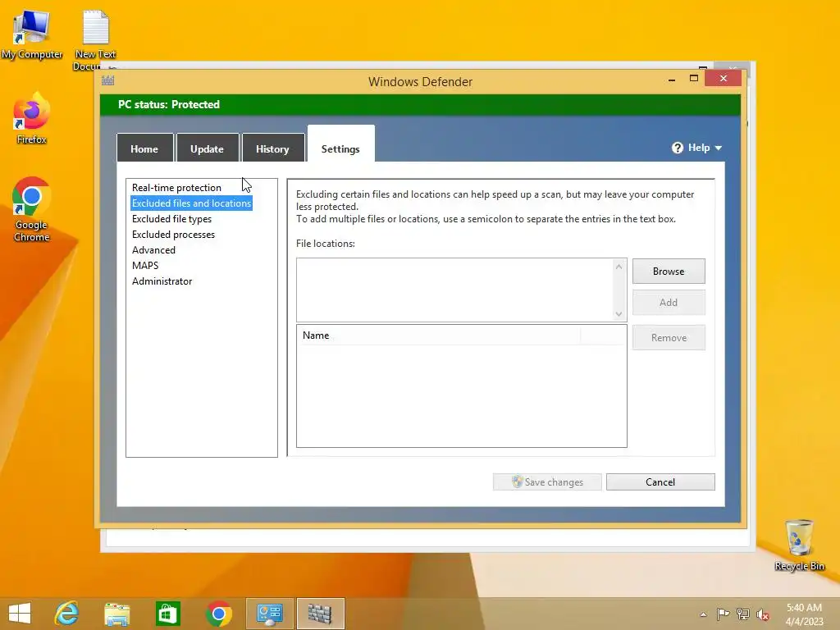Click Windows Defender taskbar icon

click(x=321, y=614)
